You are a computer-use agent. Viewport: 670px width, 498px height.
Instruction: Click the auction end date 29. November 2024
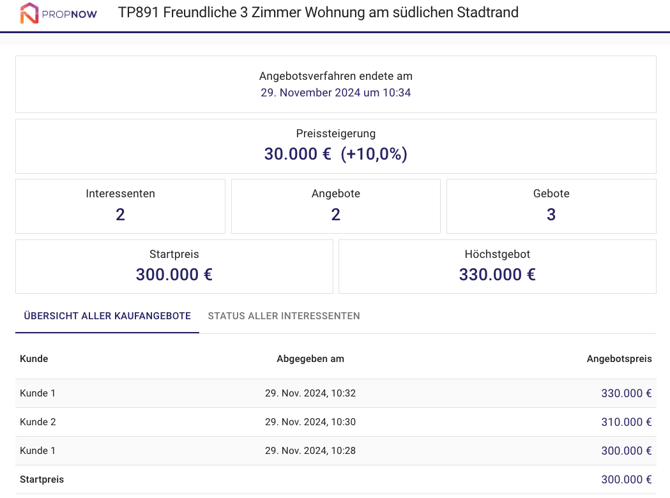[x=335, y=93]
